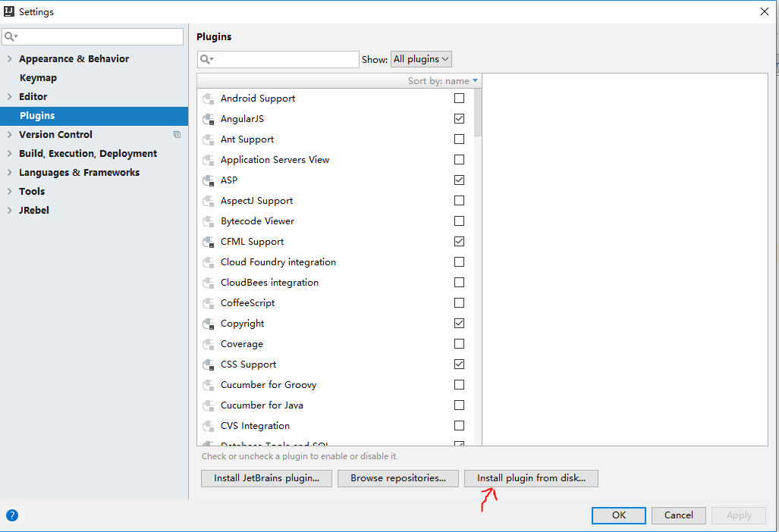Enable the Ant Support plugin checkbox
Screen dimensions: 779x532
459,139
